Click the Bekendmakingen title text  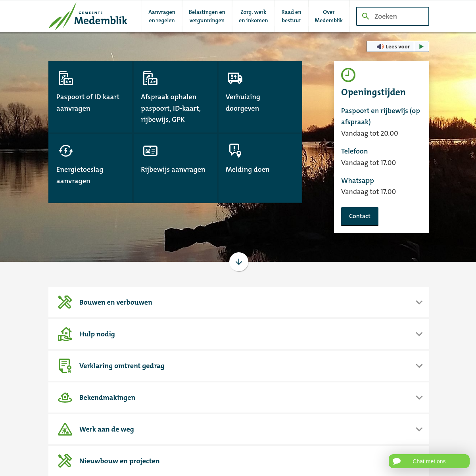tap(107, 397)
